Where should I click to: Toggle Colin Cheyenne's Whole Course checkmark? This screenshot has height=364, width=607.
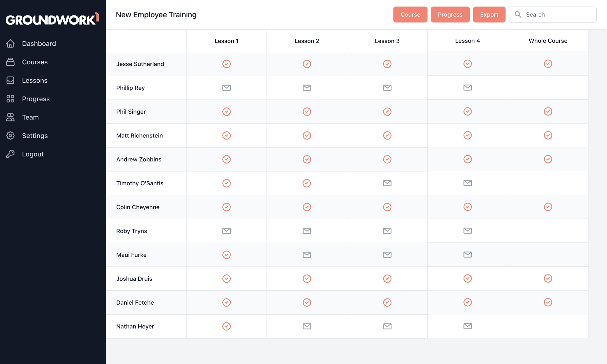[548, 207]
